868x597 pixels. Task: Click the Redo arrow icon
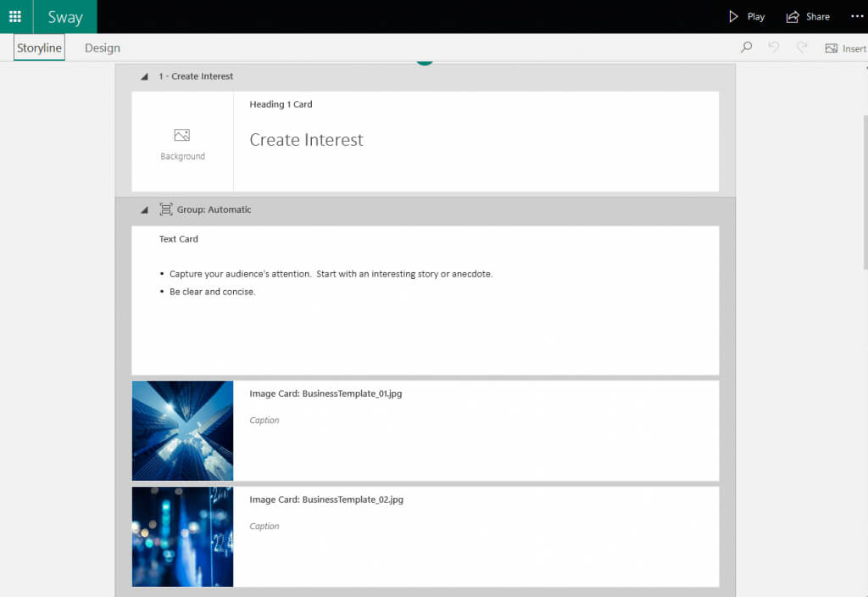802,47
